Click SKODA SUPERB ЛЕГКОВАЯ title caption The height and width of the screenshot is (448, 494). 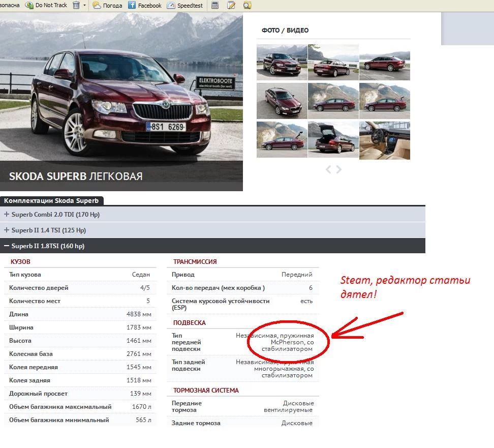pyautogui.click(x=76, y=176)
